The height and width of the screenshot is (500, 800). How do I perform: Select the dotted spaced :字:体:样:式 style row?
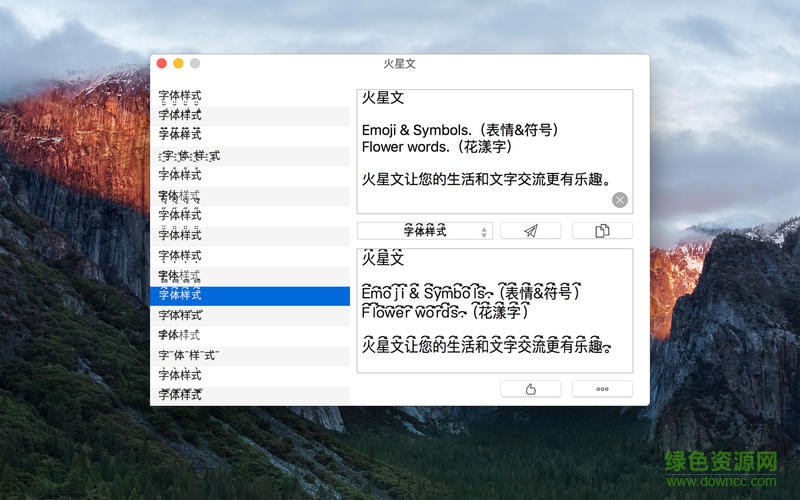pos(250,156)
